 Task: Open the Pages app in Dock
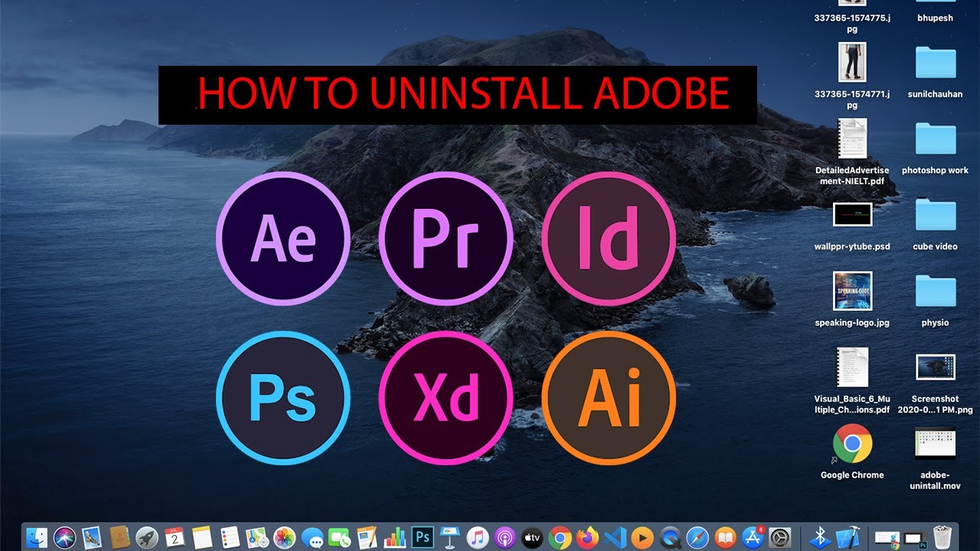click(x=367, y=537)
